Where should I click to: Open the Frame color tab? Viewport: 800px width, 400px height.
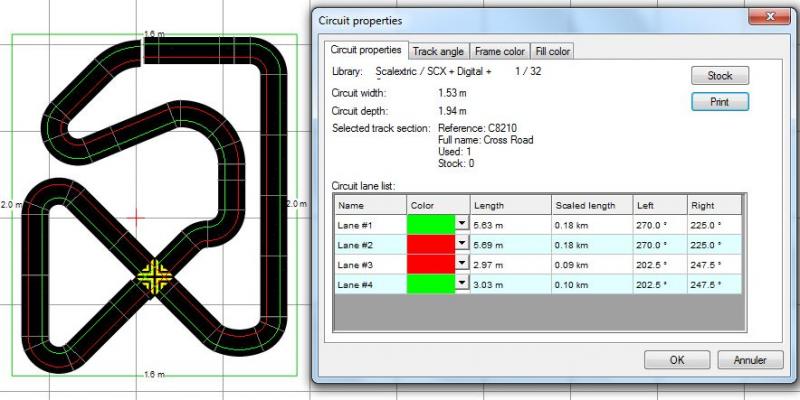click(x=500, y=50)
